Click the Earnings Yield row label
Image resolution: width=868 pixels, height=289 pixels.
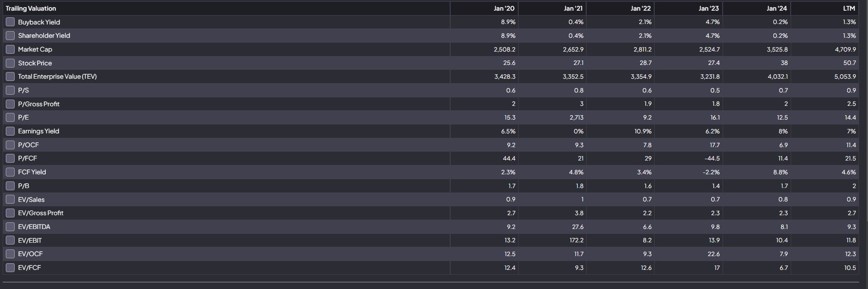click(x=39, y=131)
